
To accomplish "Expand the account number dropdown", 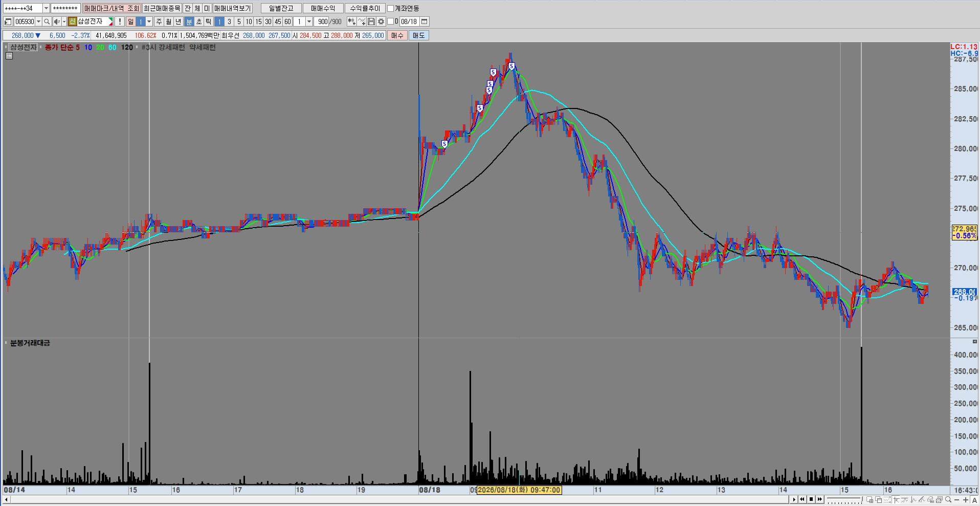I will click(46, 8).
